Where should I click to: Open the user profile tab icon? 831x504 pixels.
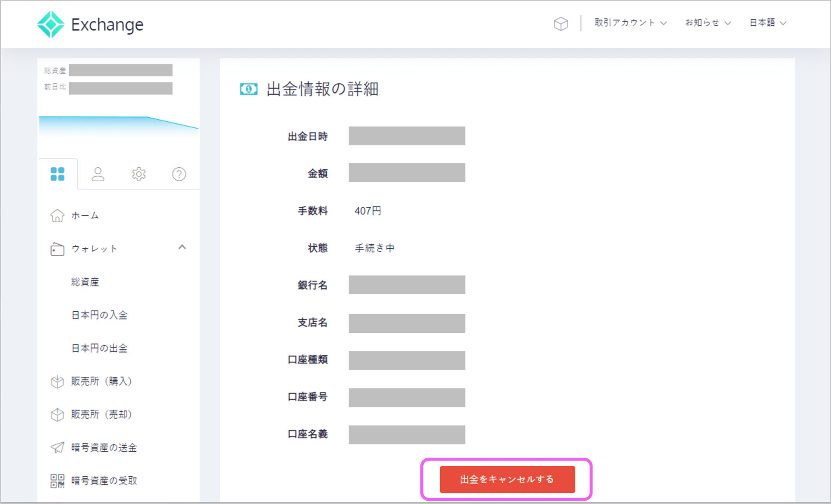pos(98,174)
